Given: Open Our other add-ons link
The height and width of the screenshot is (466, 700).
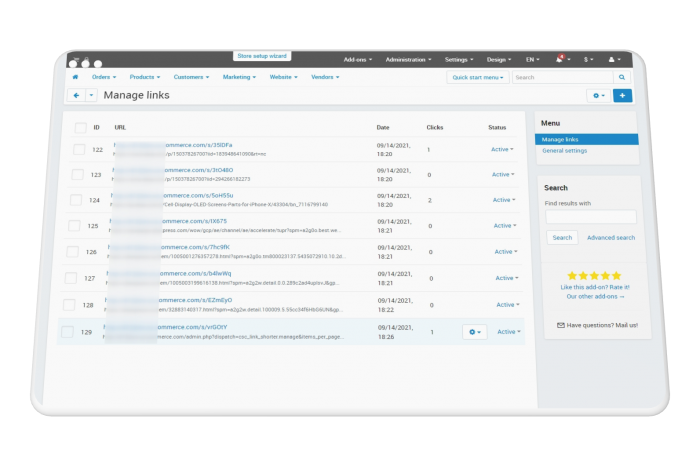Looking at the screenshot, I should 595,297.
